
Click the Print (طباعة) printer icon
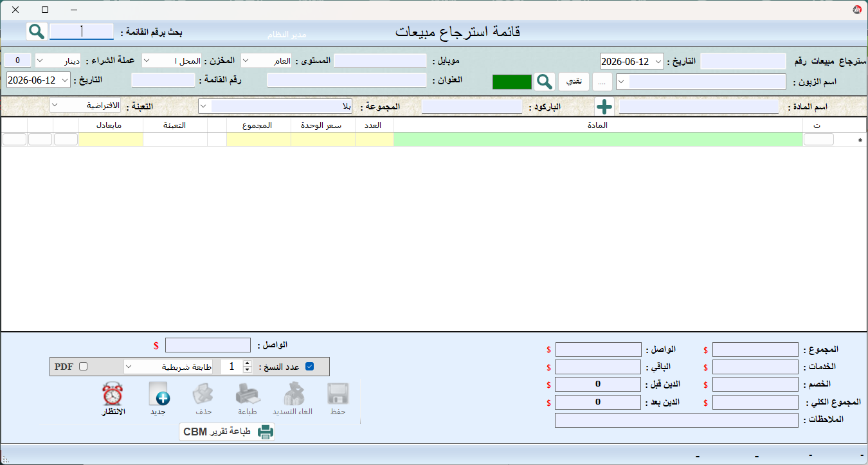pos(248,394)
